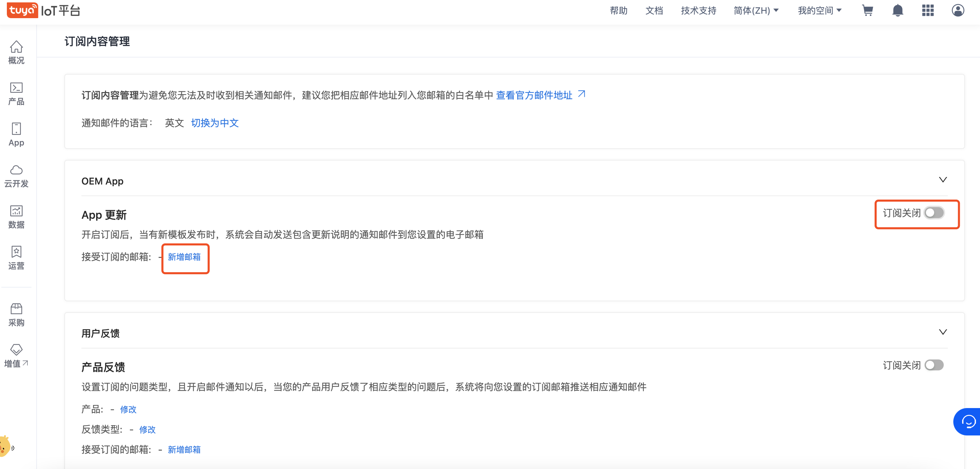The height and width of the screenshot is (469, 980).
Task: Click the OEM App section heading
Action: coord(102,181)
